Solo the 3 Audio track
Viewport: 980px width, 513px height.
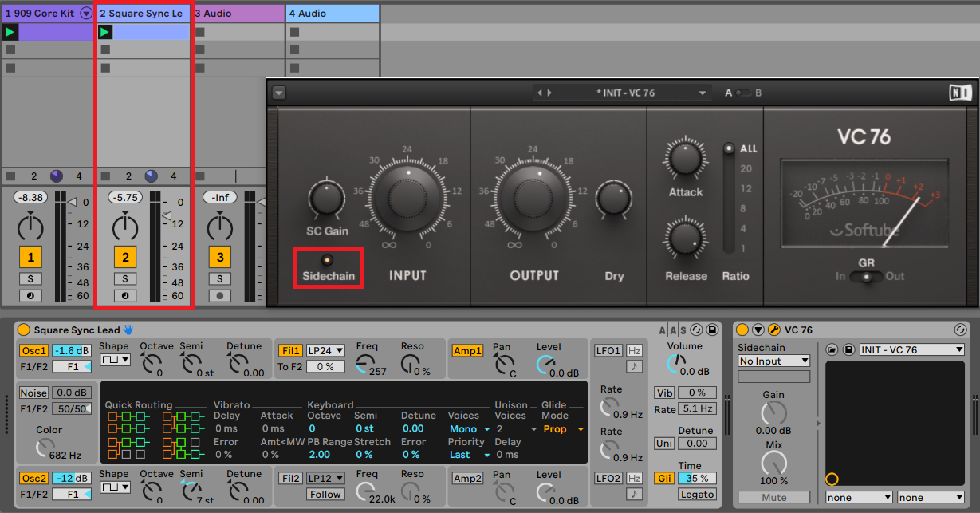220,278
